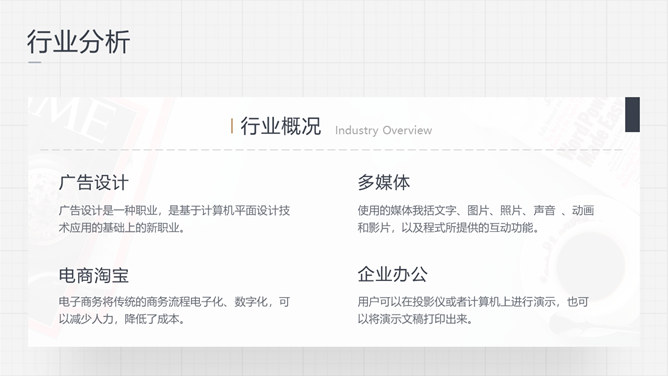Click paragraph starting 用户可以在投影仪
This screenshot has width=668, height=376.
tap(473, 310)
